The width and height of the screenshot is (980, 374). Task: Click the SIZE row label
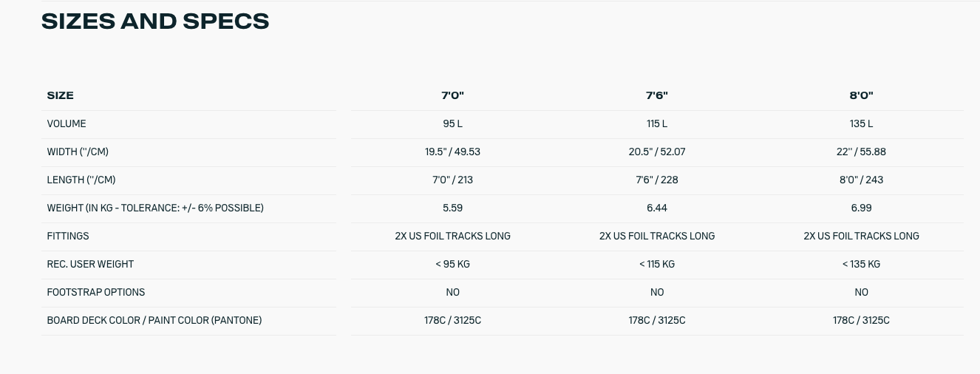coord(61,95)
